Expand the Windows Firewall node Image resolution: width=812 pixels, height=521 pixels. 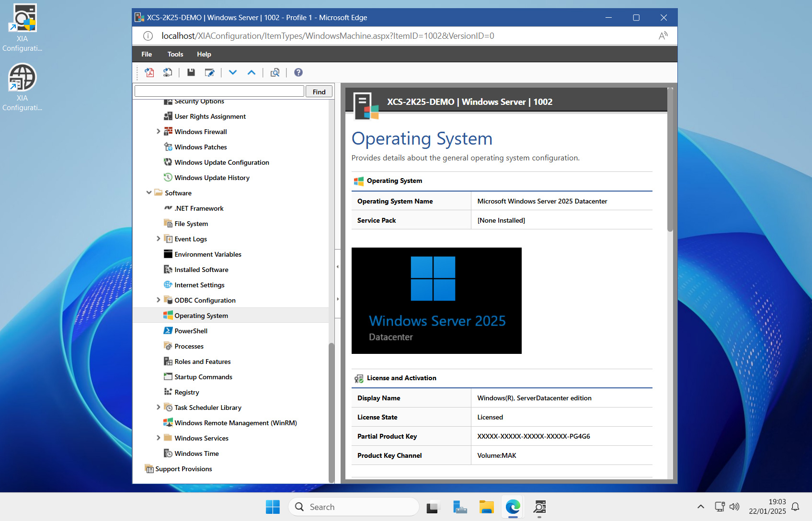tap(158, 131)
